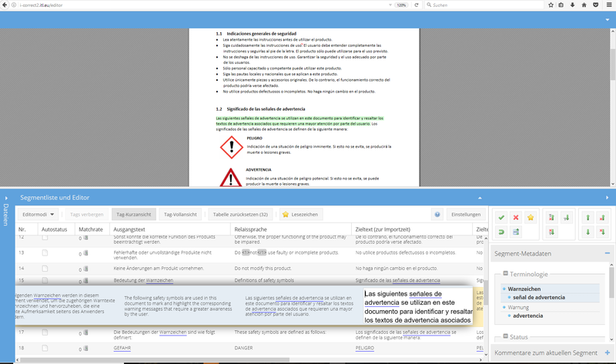Sort by the Autostatus column header
Image resolution: width=616 pixels, height=364 pixels.
[x=56, y=229]
